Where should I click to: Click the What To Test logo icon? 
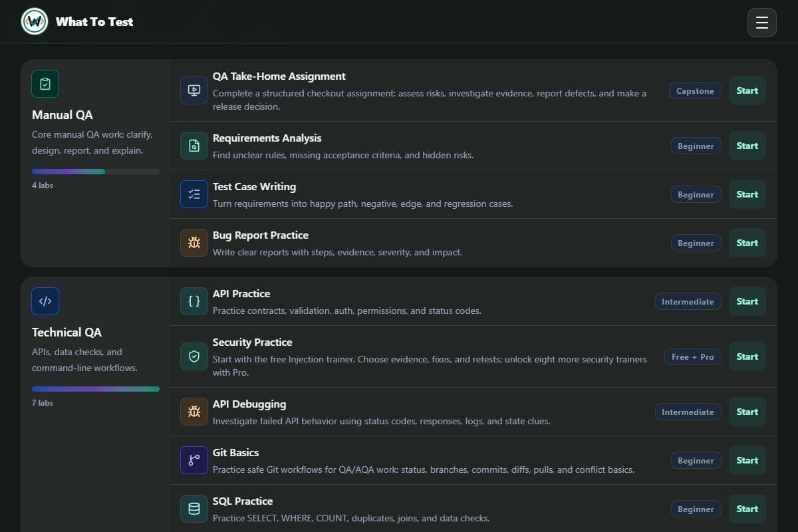pyautogui.click(x=35, y=21)
